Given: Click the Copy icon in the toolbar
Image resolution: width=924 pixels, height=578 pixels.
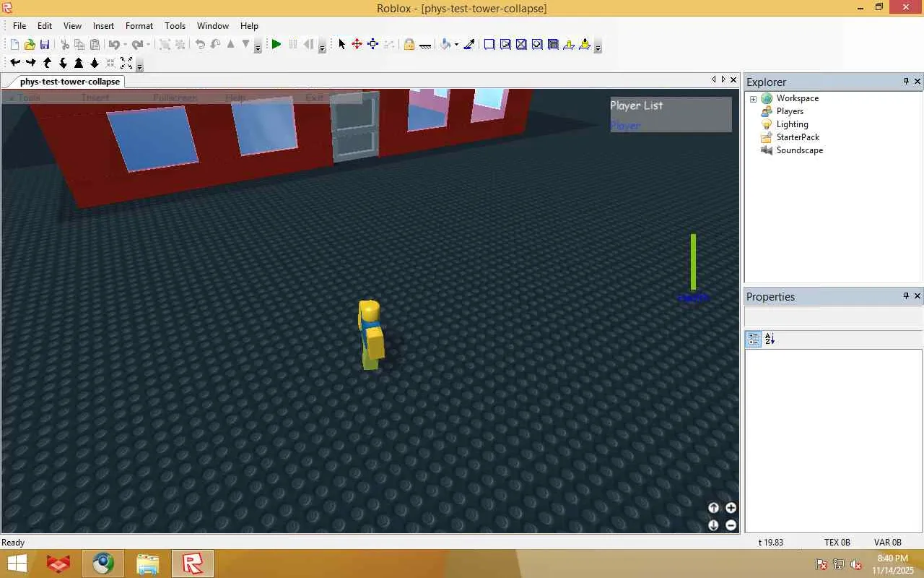Looking at the screenshot, I should pos(79,45).
